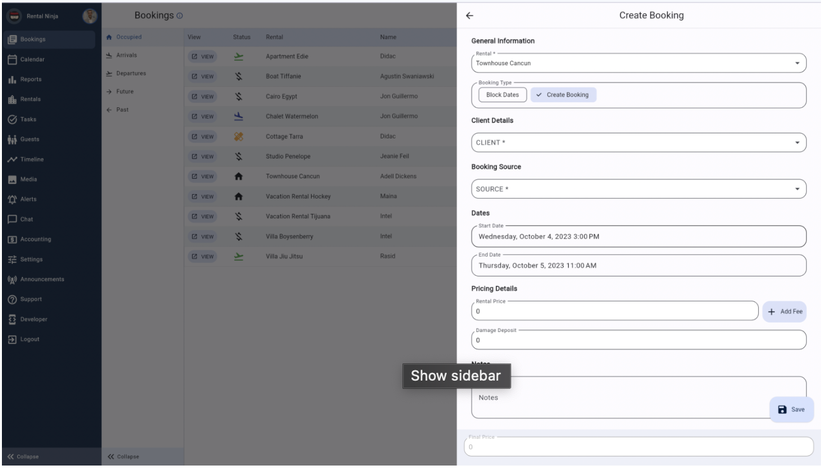Click the Apartment Edie status icon

[239, 57]
